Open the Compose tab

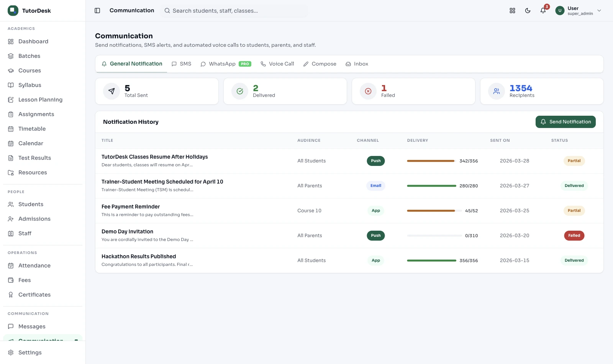click(320, 64)
